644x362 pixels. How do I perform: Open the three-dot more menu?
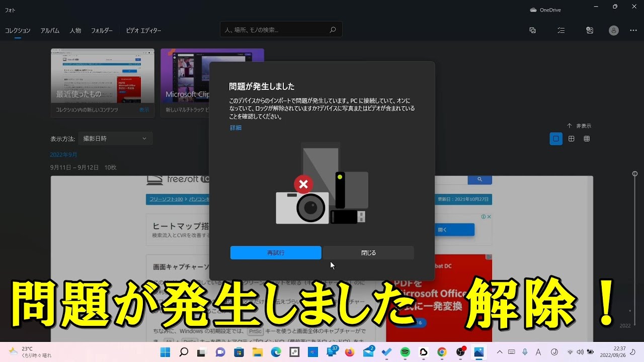pos(633,30)
